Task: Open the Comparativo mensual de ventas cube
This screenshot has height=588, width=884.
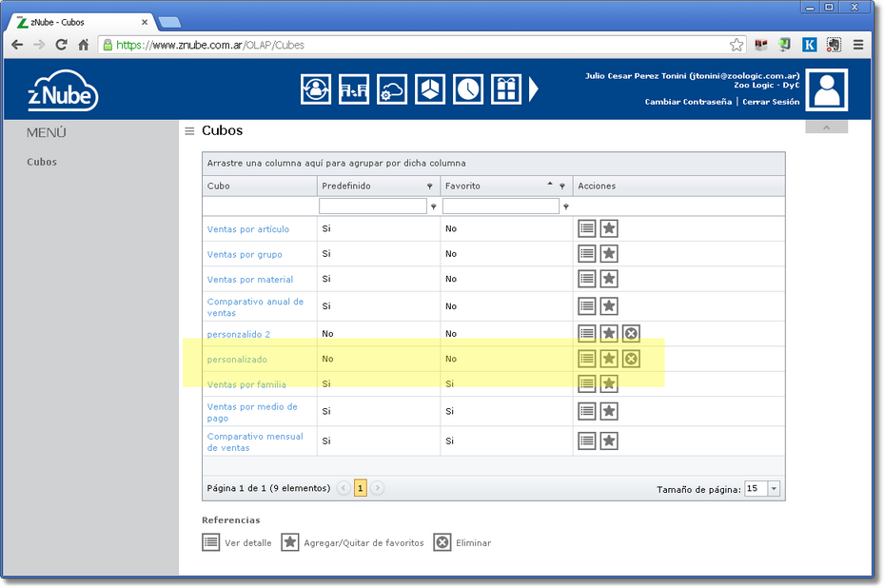Action: pyautogui.click(x=255, y=441)
